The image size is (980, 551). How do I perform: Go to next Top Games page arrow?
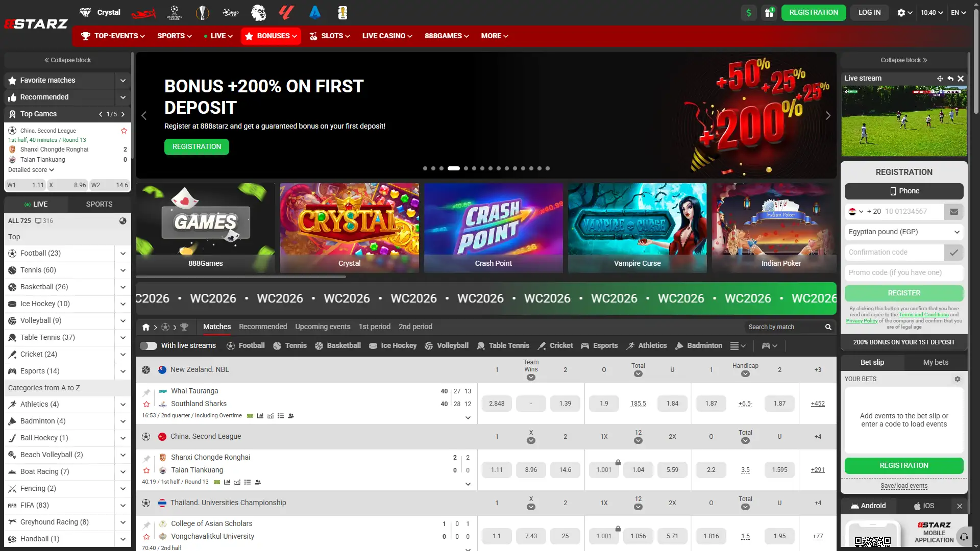point(123,114)
